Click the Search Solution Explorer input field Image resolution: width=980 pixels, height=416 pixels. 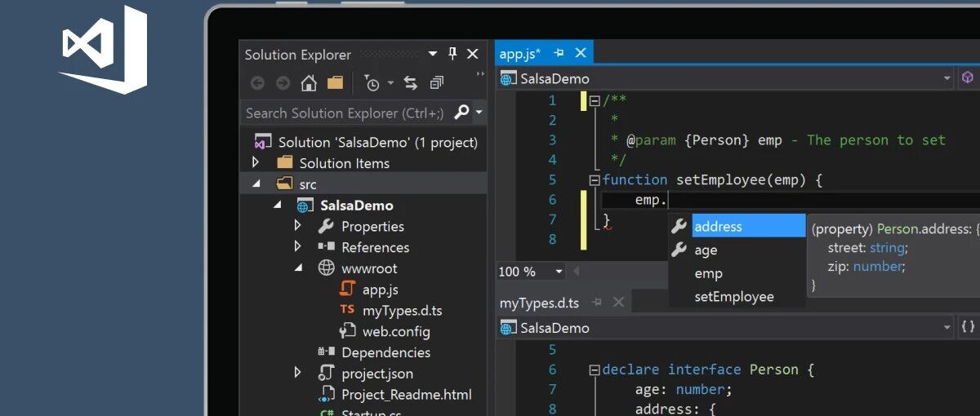346,113
